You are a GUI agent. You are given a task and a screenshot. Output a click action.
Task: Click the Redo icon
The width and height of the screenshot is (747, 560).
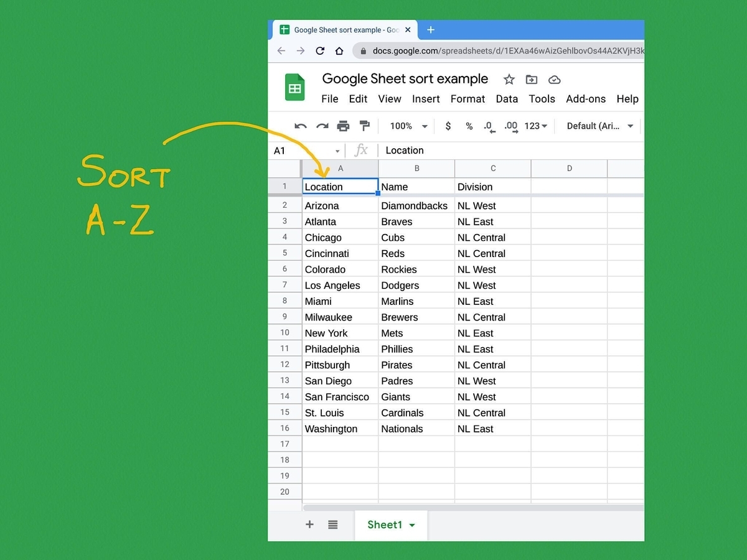tap(322, 126)
